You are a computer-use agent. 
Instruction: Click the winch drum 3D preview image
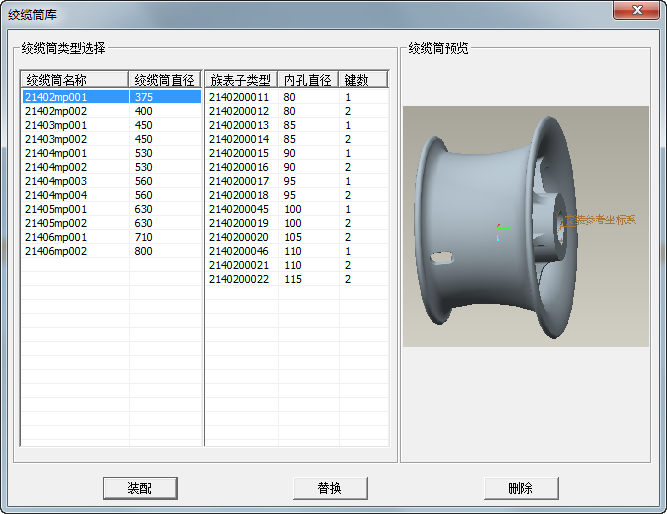click(x=525, y=227)
